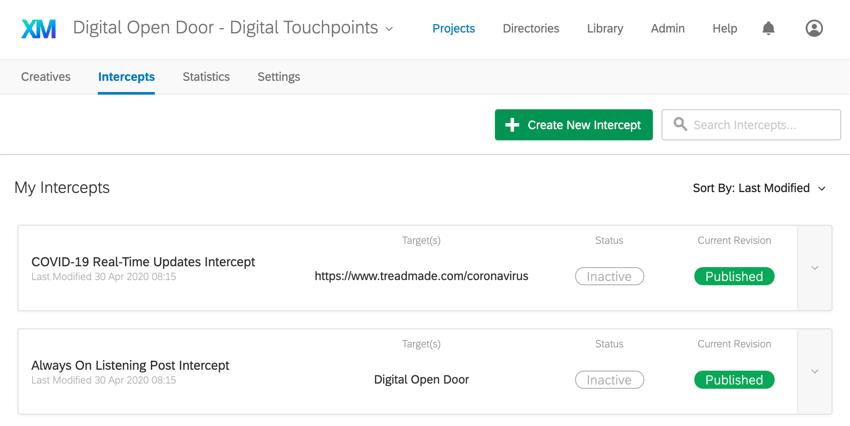The image size is (850, 426).
Task: Click the Create New Intercept button
Action: coord(574,125)
